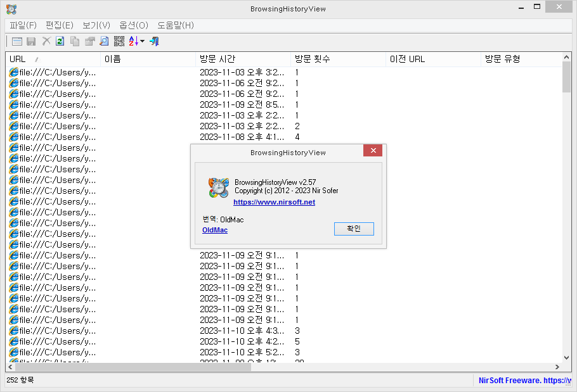
Task: Click the Exit door toolbar icon
Action: [154, 41]
